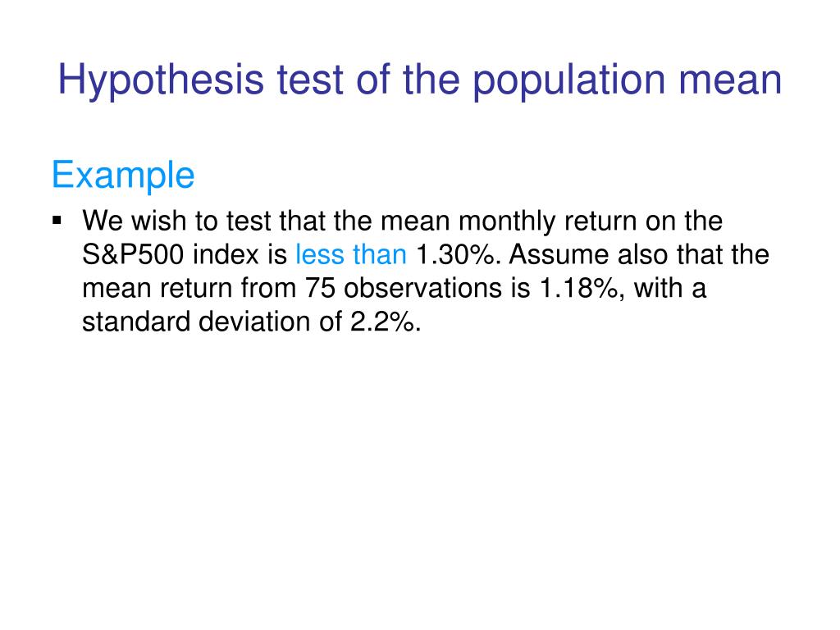Click the "S&P500" word in the text
The height and width of the screenshot is (630, 840).
point(133,254)
